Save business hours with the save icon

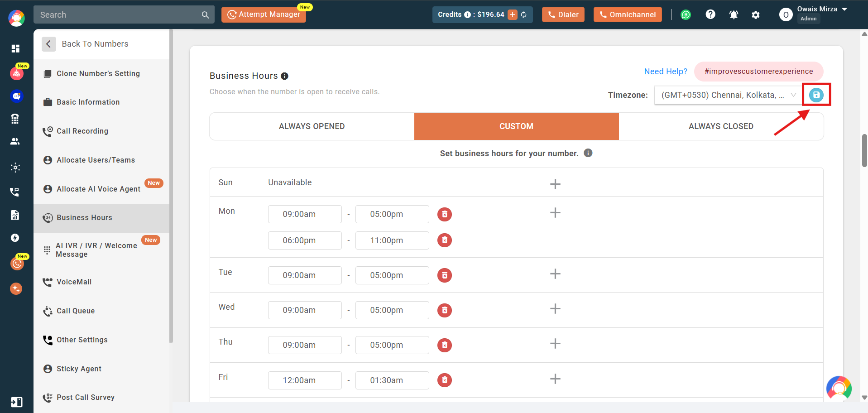(816, 95)
